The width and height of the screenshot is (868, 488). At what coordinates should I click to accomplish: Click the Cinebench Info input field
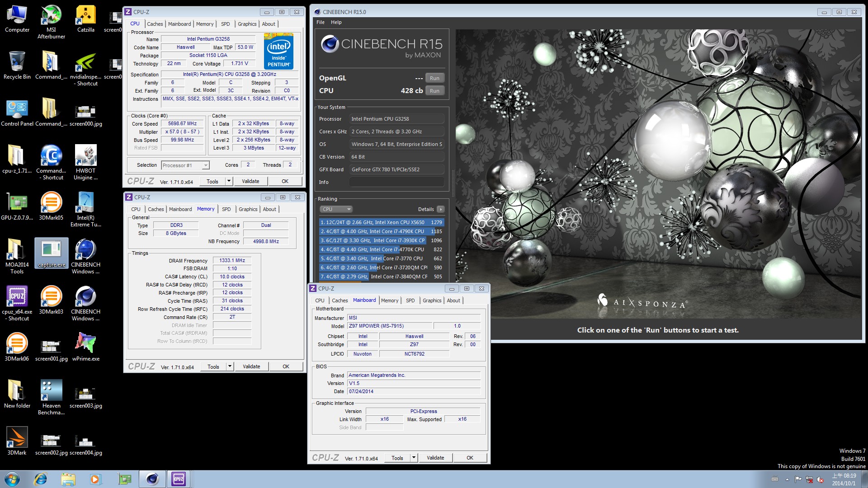(x=396, y=182)
